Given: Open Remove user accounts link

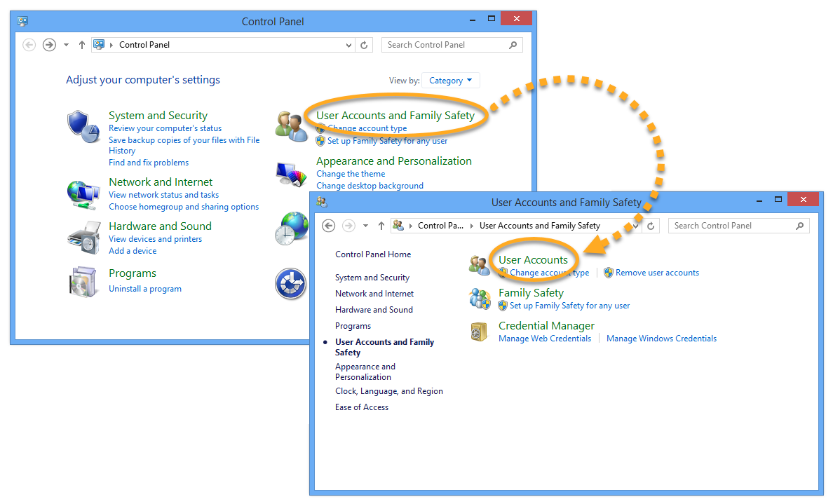Looking at the screenshot, I should [657, 273].
